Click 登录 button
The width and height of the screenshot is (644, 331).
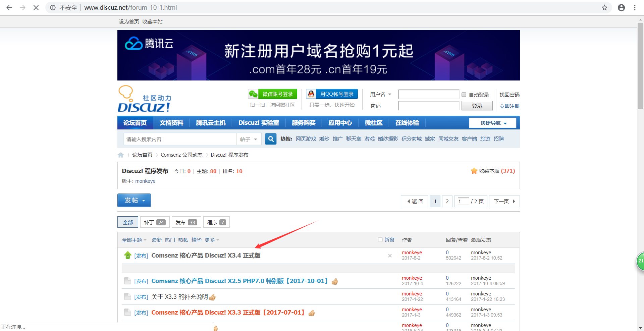click(x=477, y=106)
